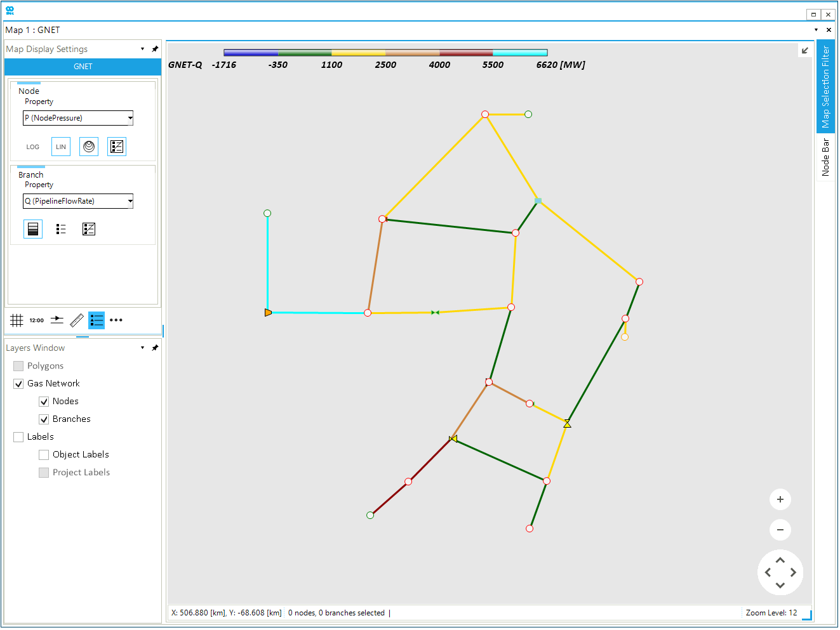Click the branch bulleted list icon
The height and width of the screenshot is (630, 840).
(61, 229)
